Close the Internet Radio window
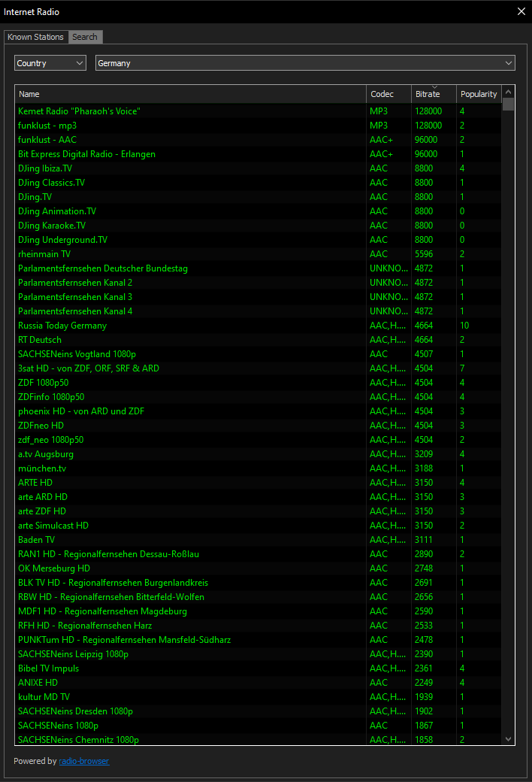Screen dimensions: 532x782 click(521, 11)
